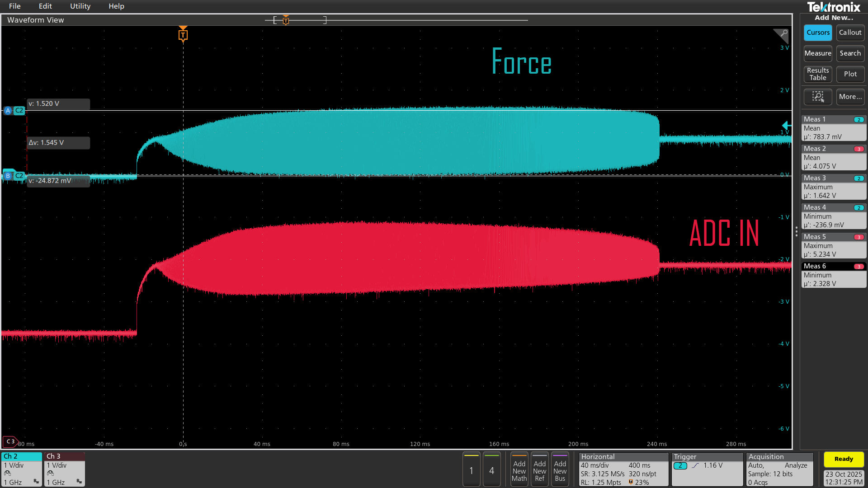Click the Tektronix logo
This screenshot has height=488, width=868.
[834, 7]
